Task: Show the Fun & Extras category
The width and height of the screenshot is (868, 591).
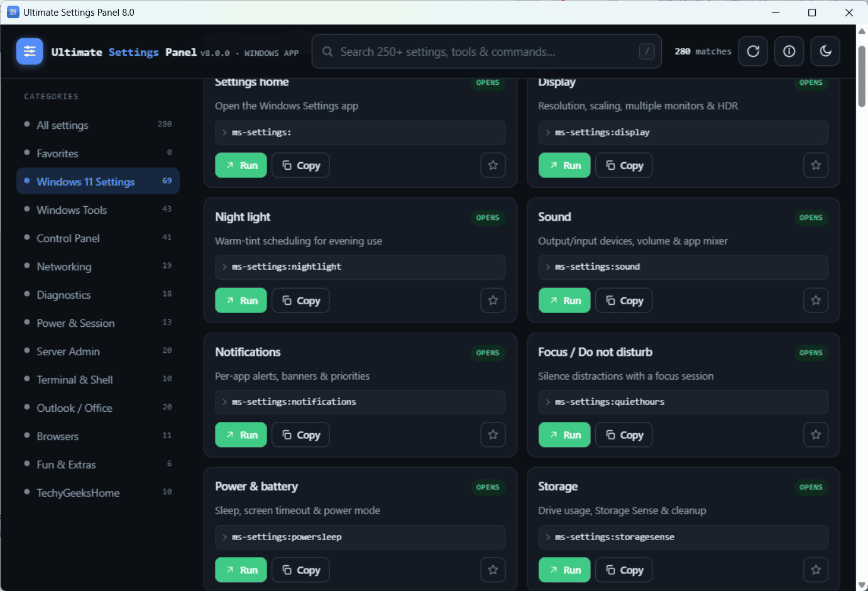Action: [98, 465]
